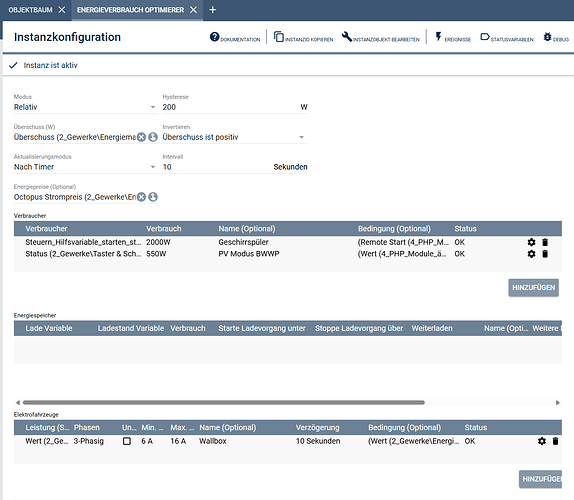This screenshot has height=500, width=574.
Task: Open settings gear for Geschirrspüler row
Action: 531,242
